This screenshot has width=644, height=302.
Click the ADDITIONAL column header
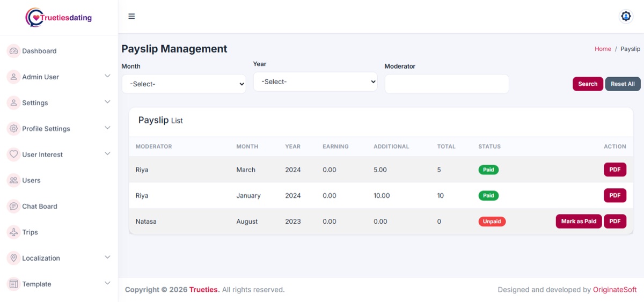(391, 146)
